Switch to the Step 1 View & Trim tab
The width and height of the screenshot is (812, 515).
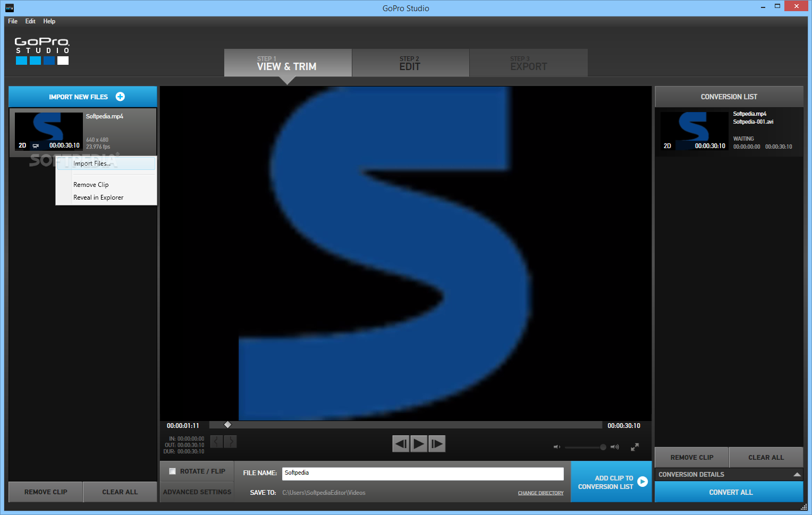[287, 63]
